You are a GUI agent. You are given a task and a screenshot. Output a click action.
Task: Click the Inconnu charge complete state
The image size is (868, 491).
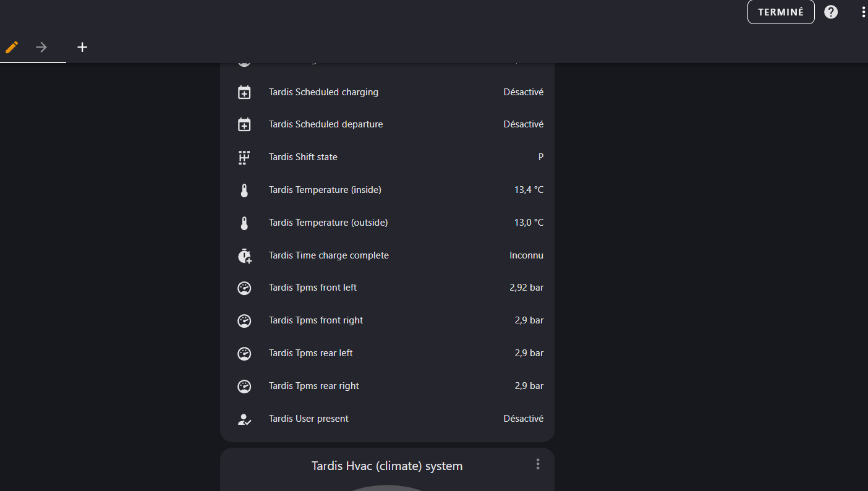click(526, 255)
